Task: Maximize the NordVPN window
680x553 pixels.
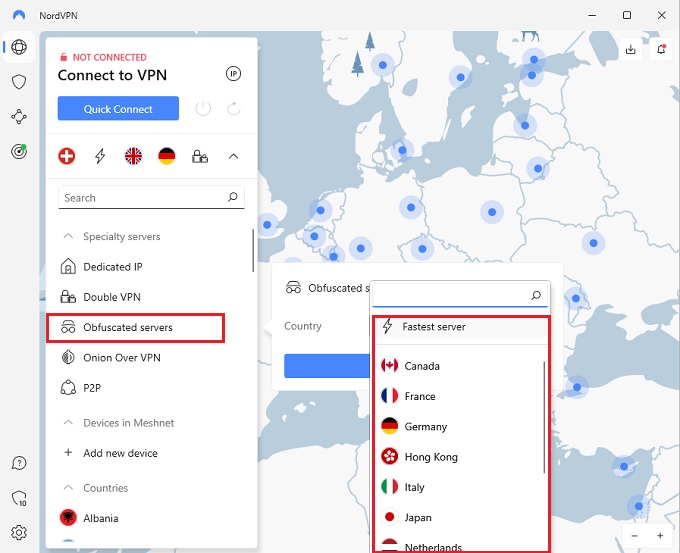Action: 627,15
